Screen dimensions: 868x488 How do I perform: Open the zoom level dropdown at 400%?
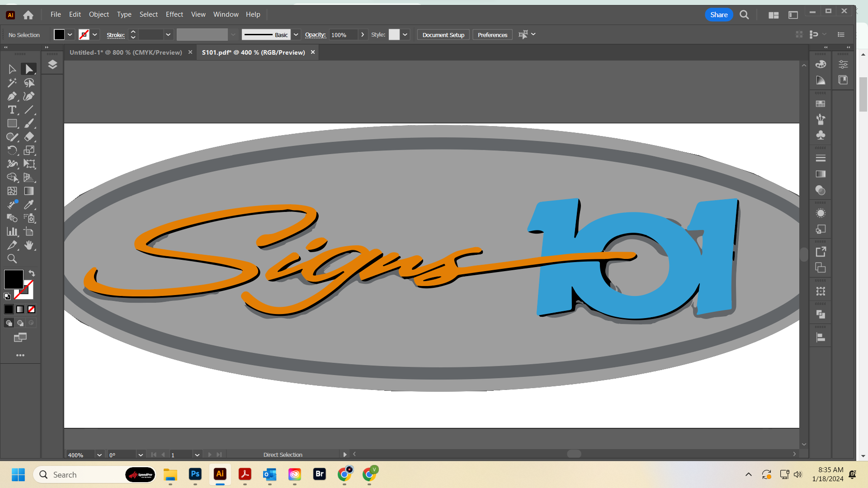(99, 455)
